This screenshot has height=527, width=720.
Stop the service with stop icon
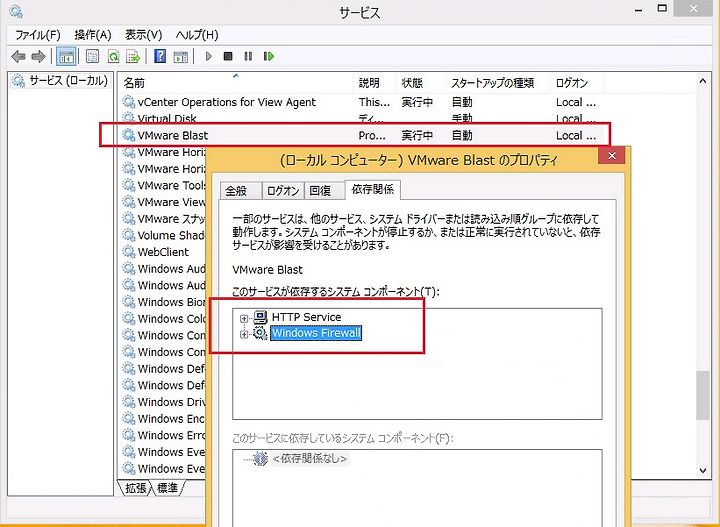tap(228, 56)
